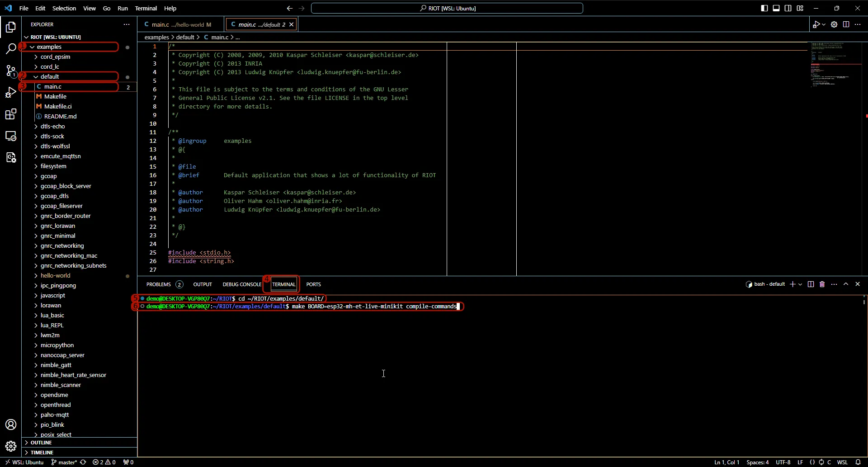Open the Accounts icon in the activity bar
The height and width of the screenshot is (467, 868).
pos(10,425)
